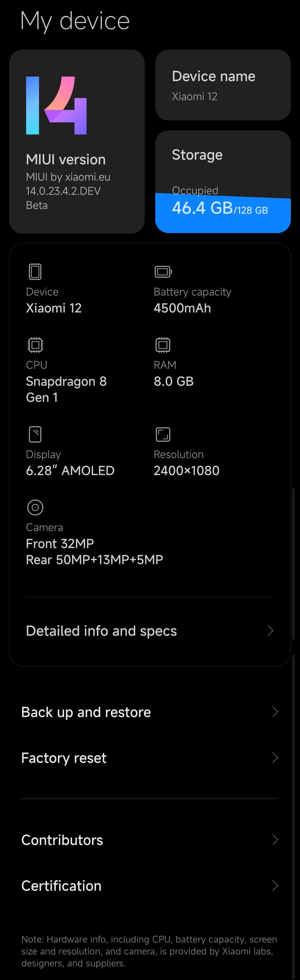Image resolution: width=300 pixels, height=980 pixels.
Task: Tap the RAM chip icon
Action: (163, 345)
